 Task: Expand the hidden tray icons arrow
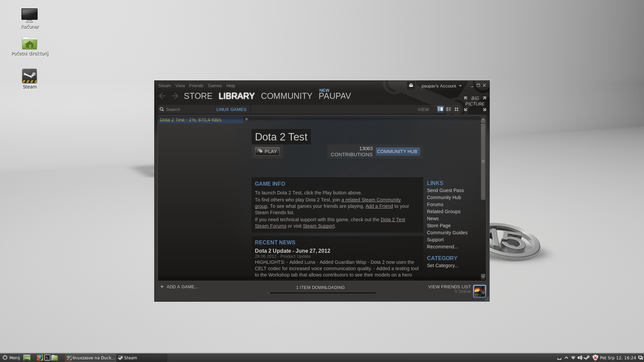pos(567,358)
